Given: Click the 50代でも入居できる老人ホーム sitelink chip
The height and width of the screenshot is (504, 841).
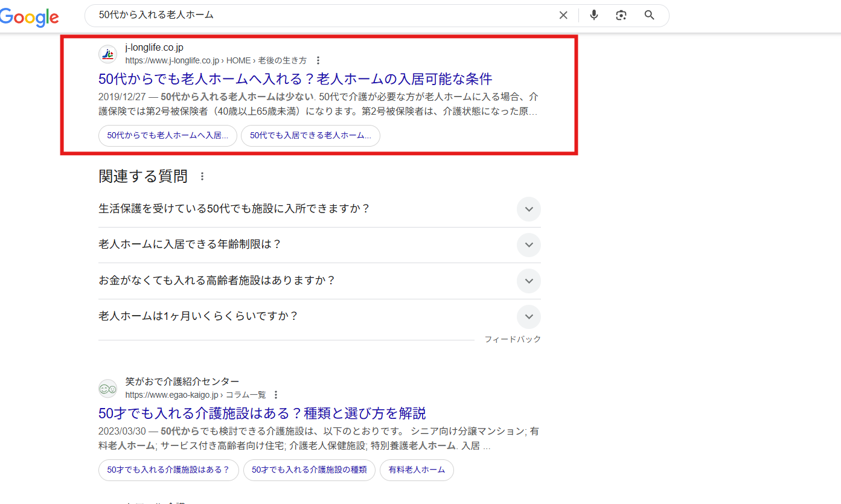Looking at the screenshot, I should point(310,136).
